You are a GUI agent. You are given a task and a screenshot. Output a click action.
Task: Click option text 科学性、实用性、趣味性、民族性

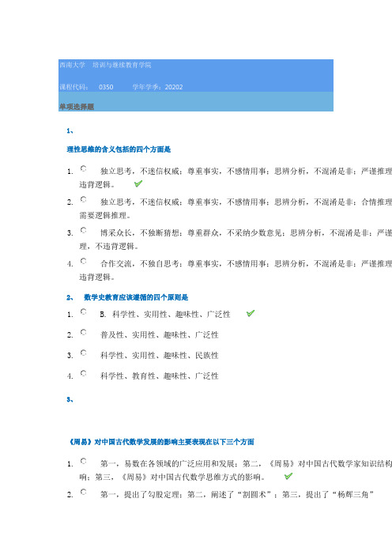[160, 355]
